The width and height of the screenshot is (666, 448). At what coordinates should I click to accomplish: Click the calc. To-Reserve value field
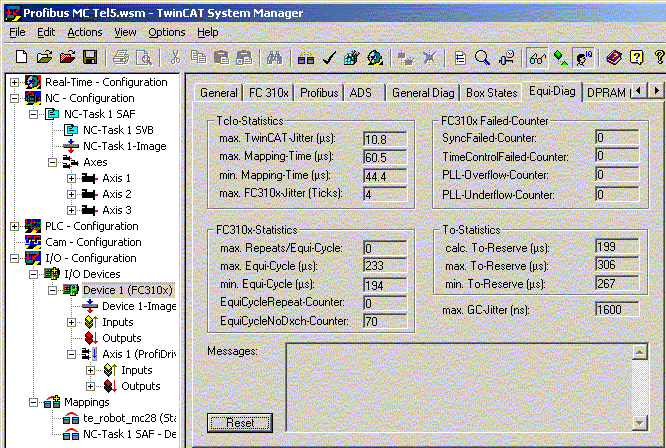(617, 247)
